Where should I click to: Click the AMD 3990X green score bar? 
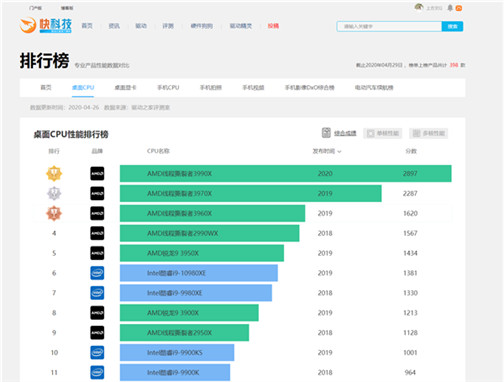(x=286, y=173)
